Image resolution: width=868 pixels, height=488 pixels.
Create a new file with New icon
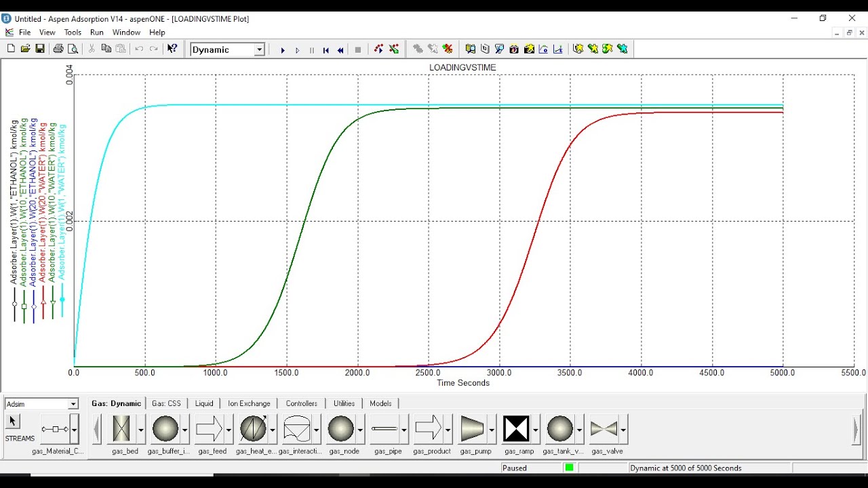point(11,49)
